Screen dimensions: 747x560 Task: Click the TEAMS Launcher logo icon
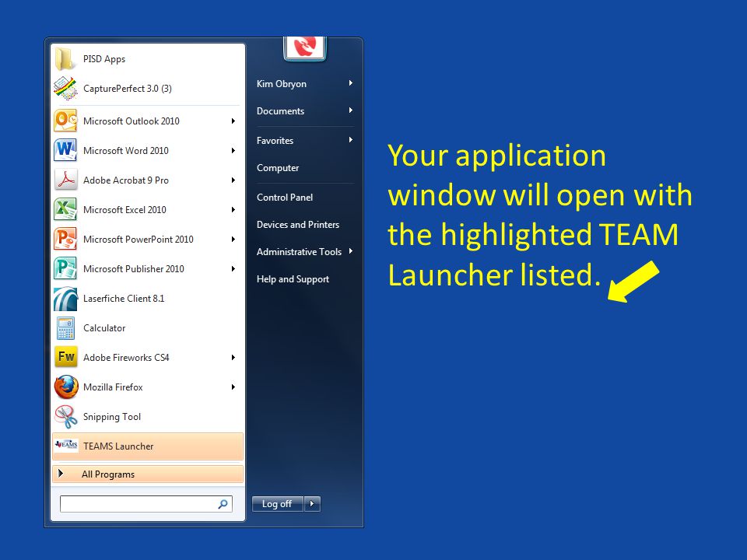click(65, 445)
